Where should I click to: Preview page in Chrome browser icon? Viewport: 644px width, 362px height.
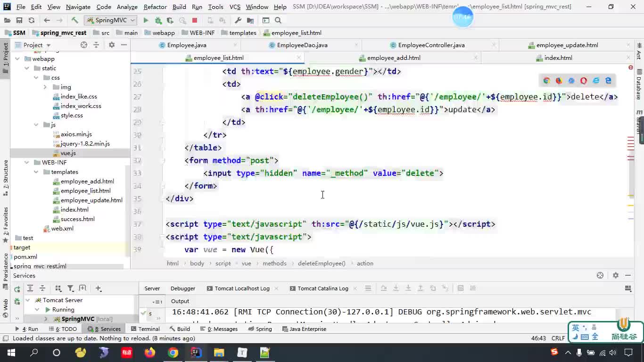coord(546,81)
